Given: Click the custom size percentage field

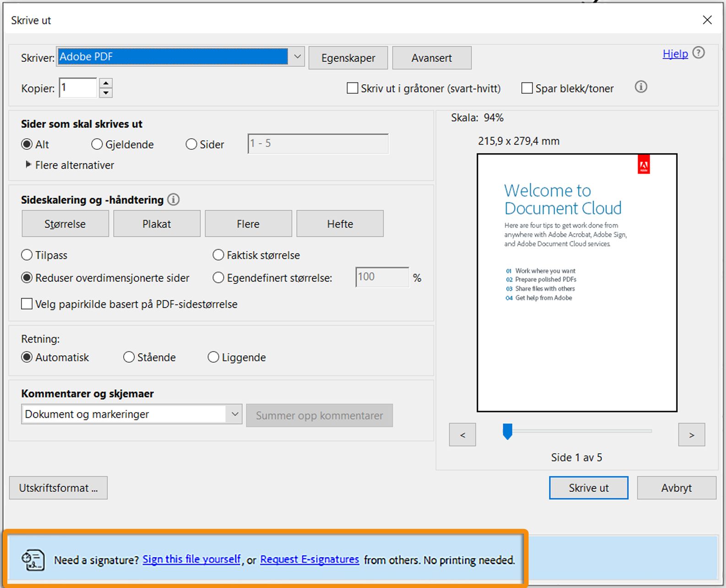Looking at the screenshot, I should 382,277.
